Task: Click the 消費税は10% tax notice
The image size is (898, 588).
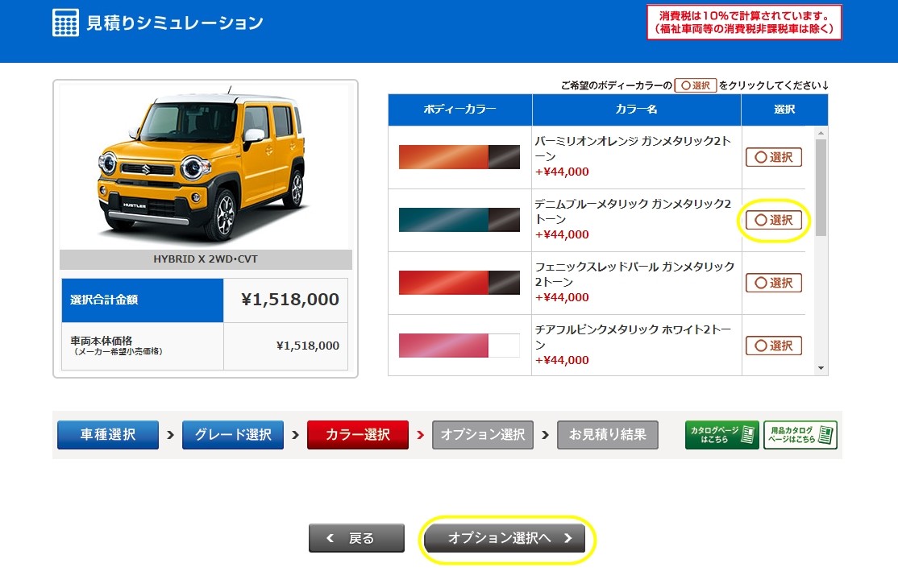Action: (744, 23)
